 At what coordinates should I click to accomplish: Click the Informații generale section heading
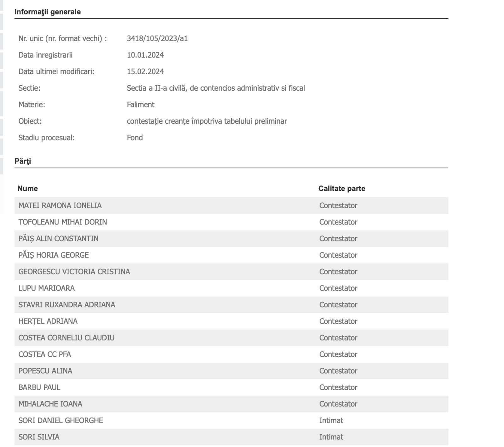click(x=48, y=12)
